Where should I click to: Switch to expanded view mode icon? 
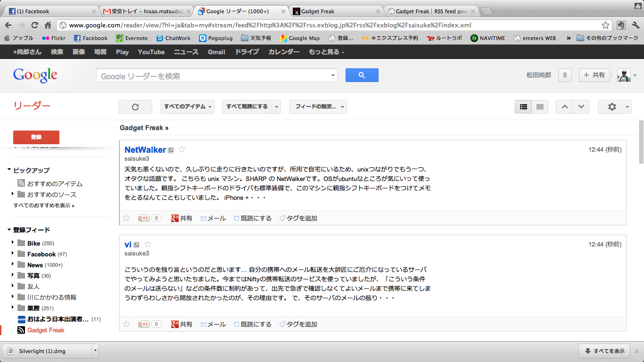pos(523,107)
